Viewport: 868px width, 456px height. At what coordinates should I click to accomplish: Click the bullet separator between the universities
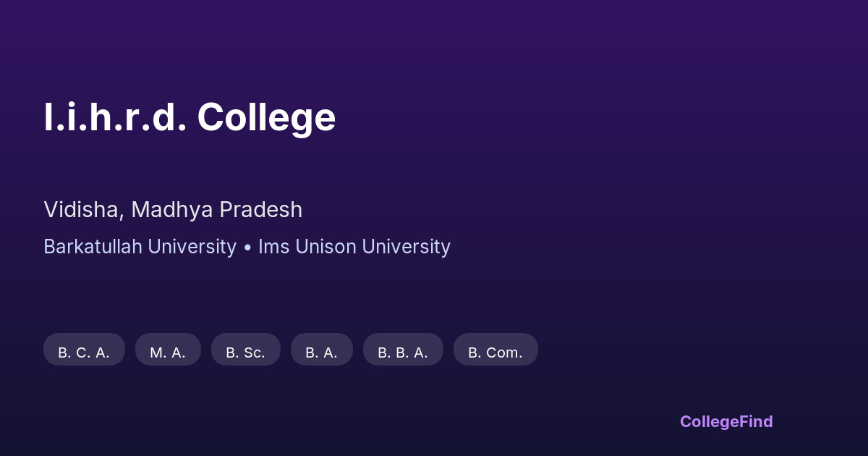click(x=247, y=248)
